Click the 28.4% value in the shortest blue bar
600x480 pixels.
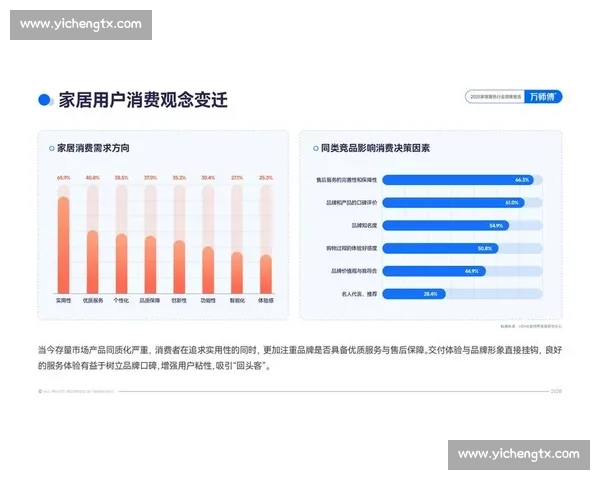[x=430, y=294]
